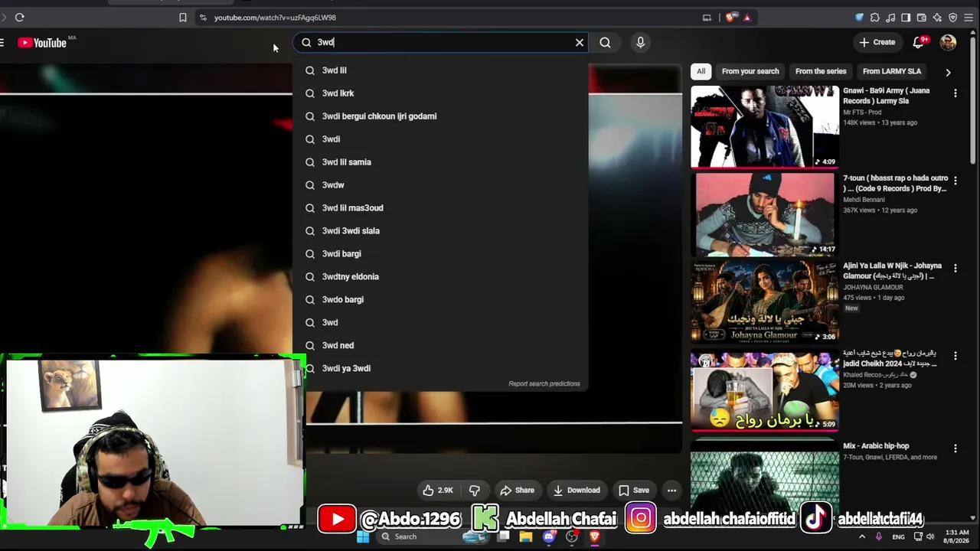This screenshot has height=551, width=980.
Task: Open Brave Rewards triangle icon
Action: tap(746, 18)
